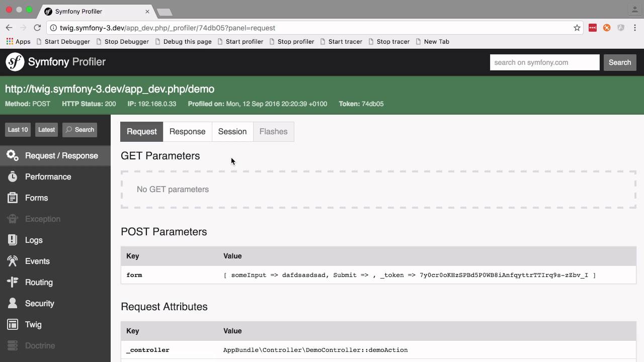Image resolution: width=644 pixels, height=362 pixels.
Task: Bookmark page with star icon
Action: coord(577,28)
